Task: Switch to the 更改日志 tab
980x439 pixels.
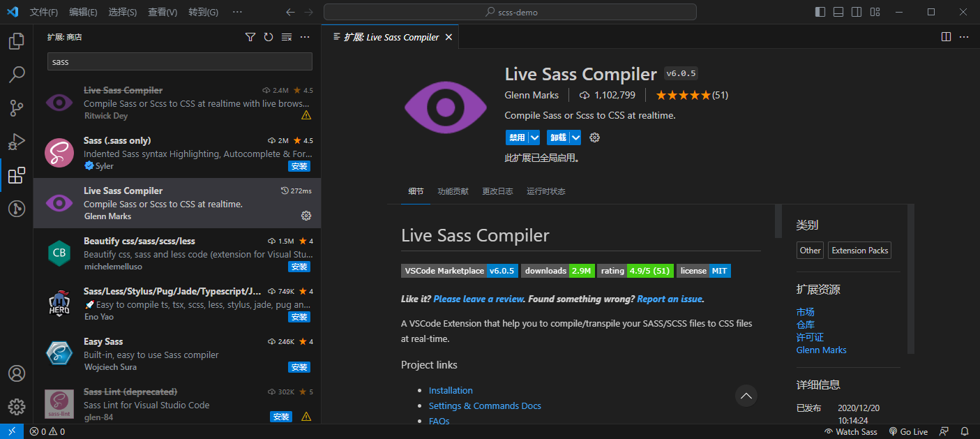Action: pyautogui.click(x=497, y=191)
